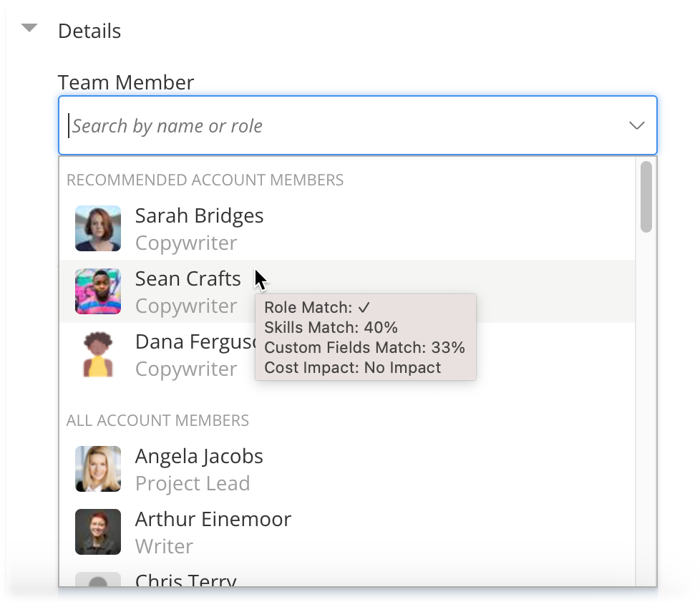
Task: Click Project Lead role label
Action: tap(193, 484)
